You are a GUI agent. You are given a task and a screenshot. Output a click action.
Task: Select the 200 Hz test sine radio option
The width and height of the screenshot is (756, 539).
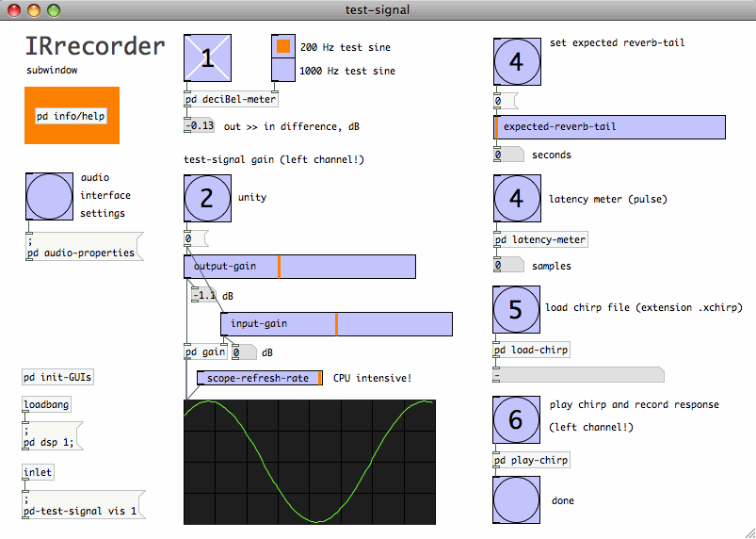tap(282, 46)
